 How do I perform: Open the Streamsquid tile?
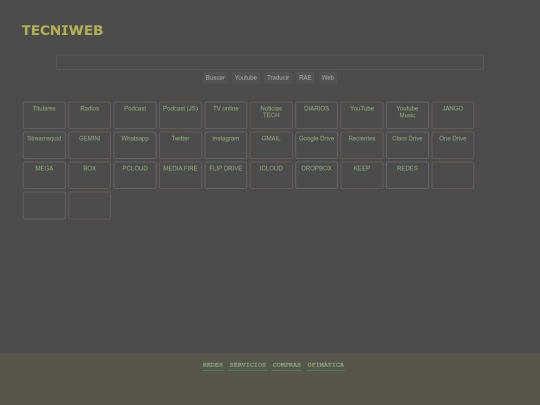point(44,145)
